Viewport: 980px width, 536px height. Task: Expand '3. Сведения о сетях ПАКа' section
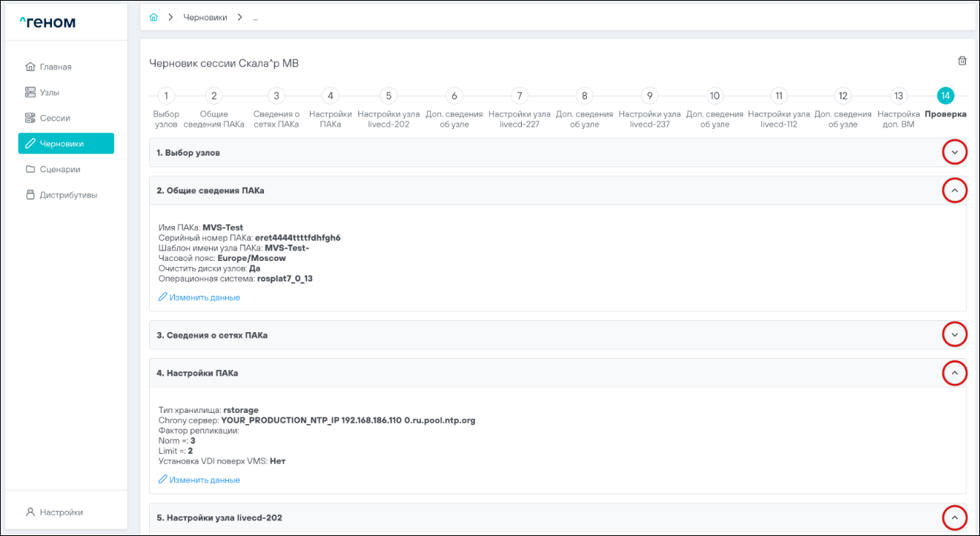click(954, 335)
